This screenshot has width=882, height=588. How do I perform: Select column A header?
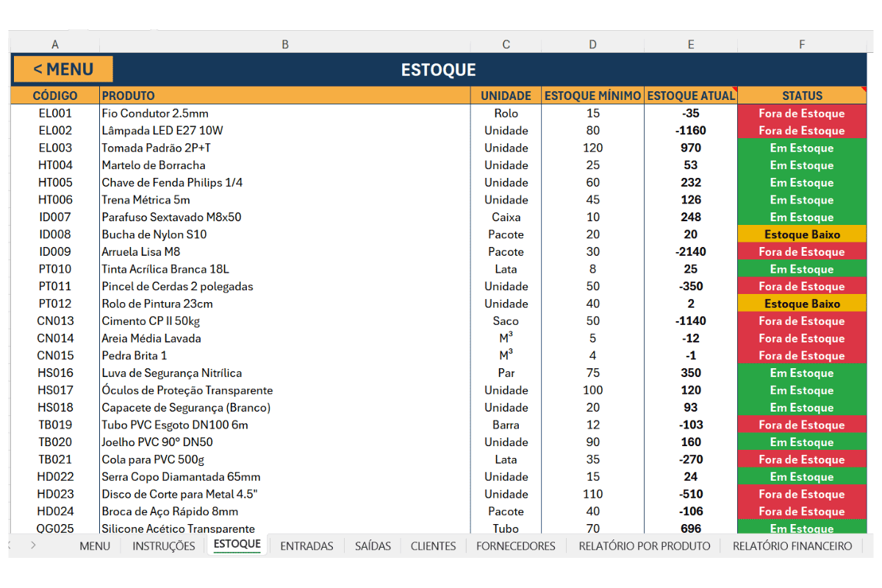[x=55, y=45]
